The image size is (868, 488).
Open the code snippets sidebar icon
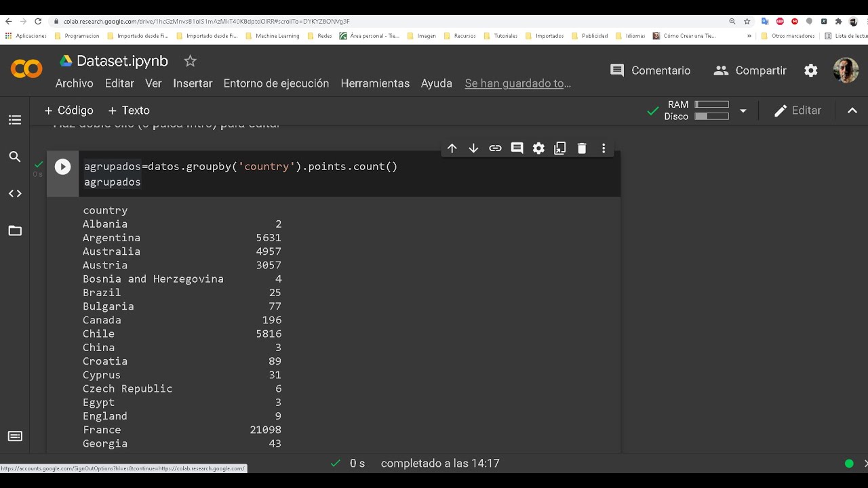[15, 194]
